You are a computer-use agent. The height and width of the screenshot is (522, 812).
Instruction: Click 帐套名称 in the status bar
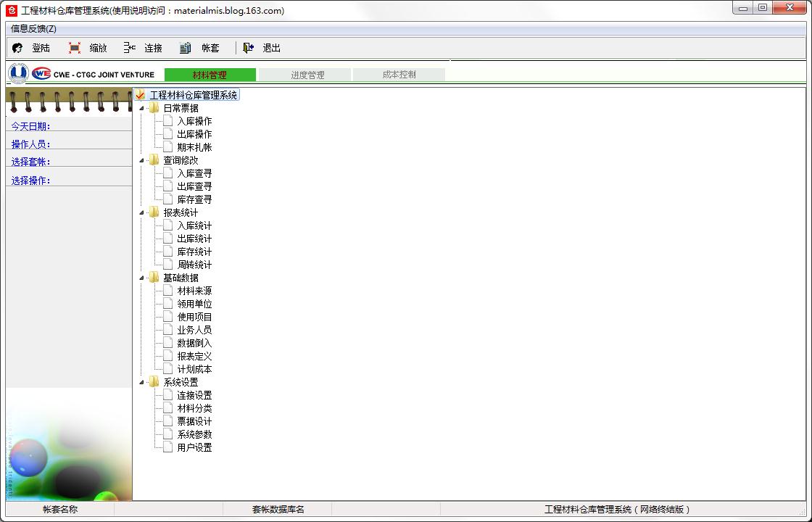point(60,510)
